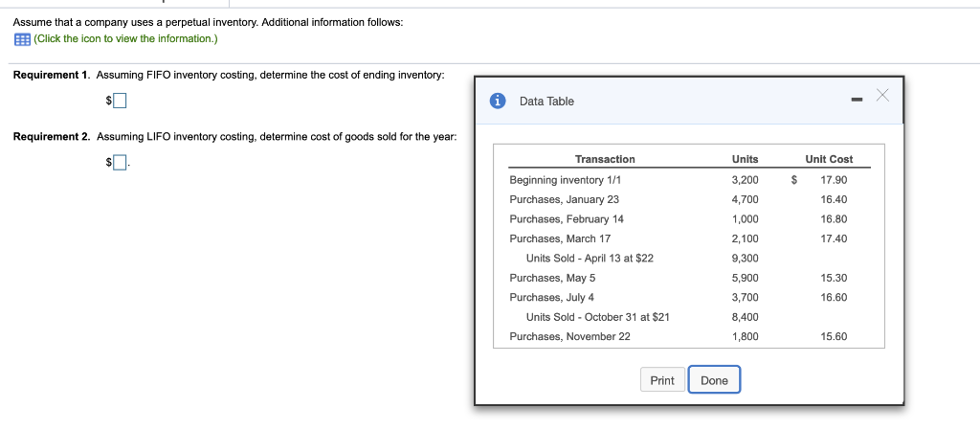
Task: Select the Unit Cost column header
Action: tap(829, 160)
